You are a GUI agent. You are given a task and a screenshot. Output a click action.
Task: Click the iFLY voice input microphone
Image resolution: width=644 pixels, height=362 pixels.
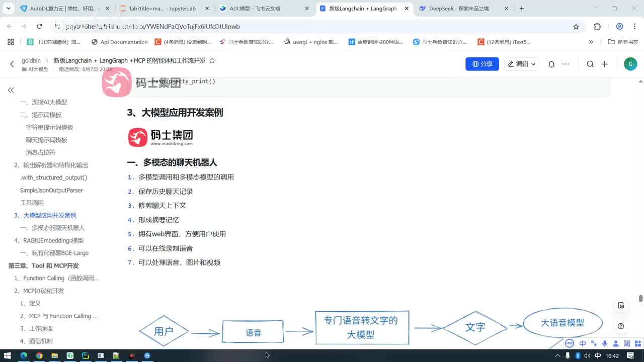pos(605,343)
